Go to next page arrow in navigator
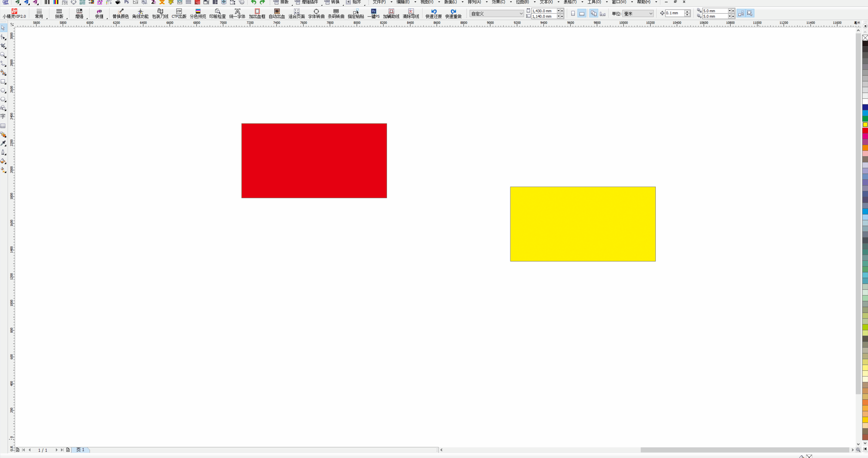This screenshot has width=868, height=458. coord(56,450)
